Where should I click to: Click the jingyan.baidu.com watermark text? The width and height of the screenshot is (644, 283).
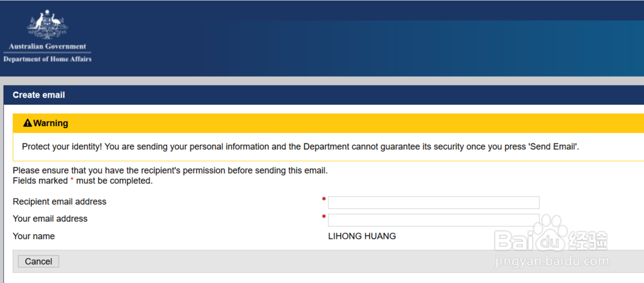(552, 261)
